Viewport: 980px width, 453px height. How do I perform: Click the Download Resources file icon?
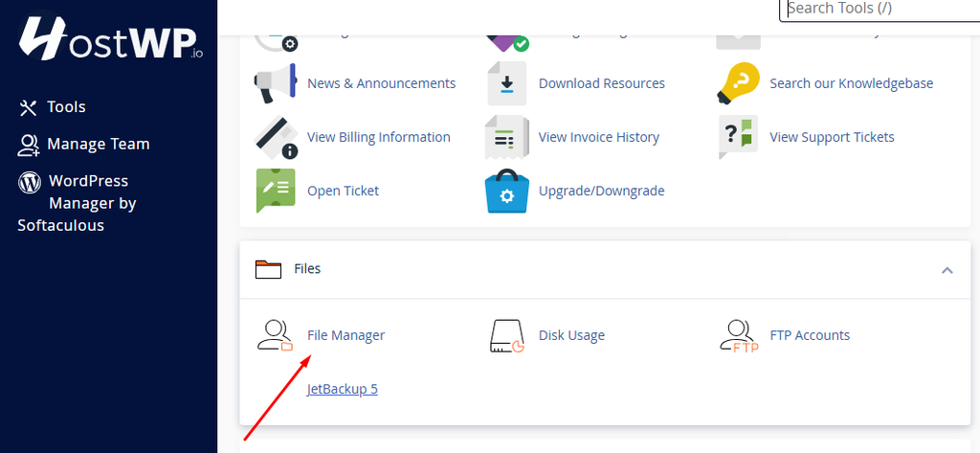click(507, 83)
